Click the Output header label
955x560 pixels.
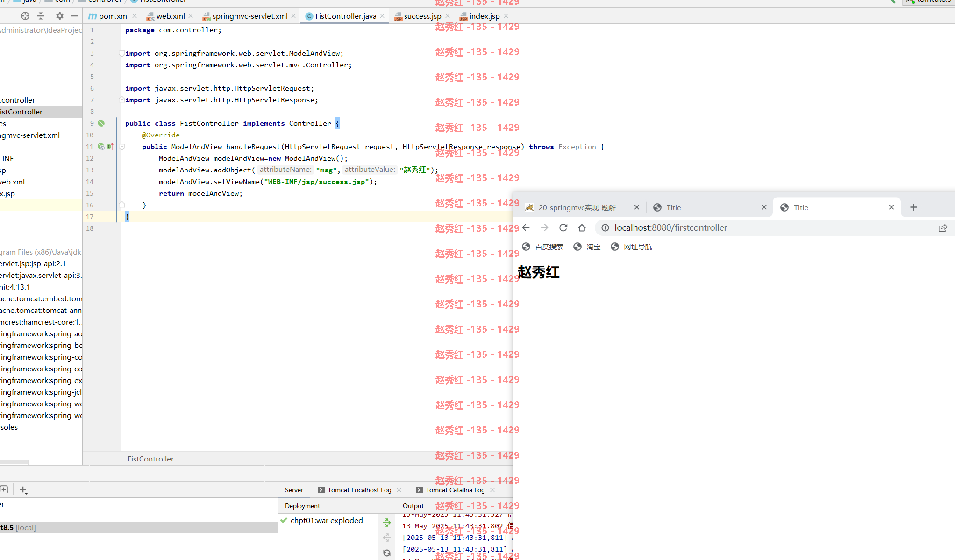413,506
